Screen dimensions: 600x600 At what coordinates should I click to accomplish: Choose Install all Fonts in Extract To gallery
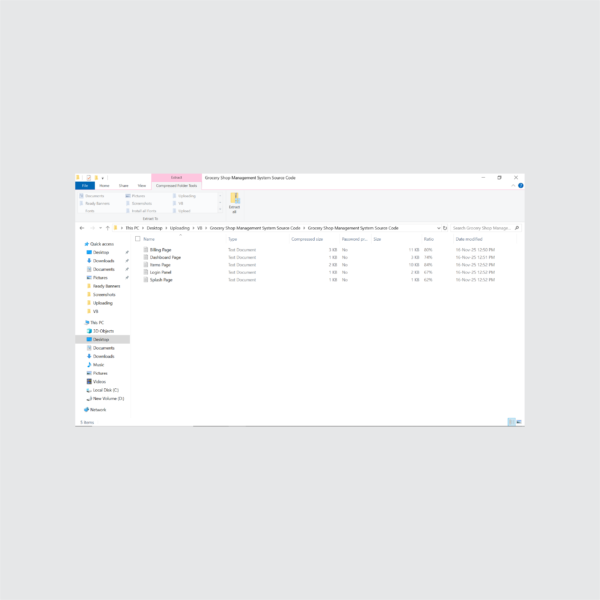(x=141, y=211)
